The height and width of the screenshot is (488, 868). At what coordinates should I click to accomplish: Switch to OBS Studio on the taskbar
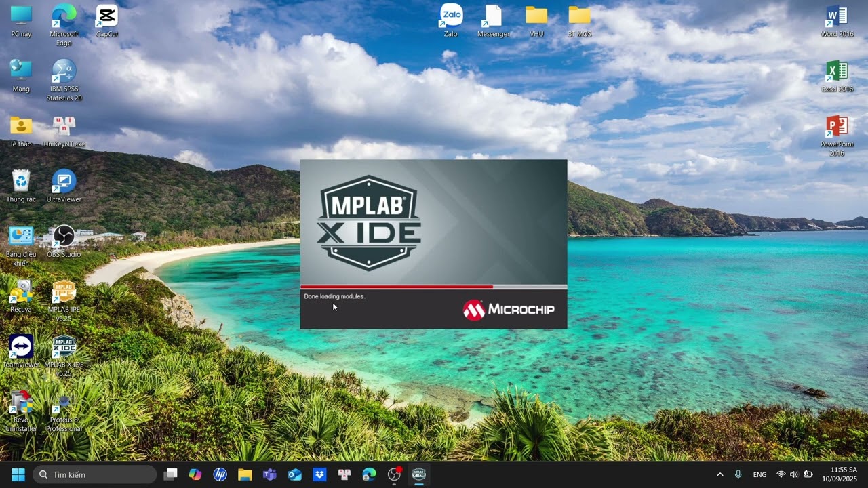click(394, 474)
